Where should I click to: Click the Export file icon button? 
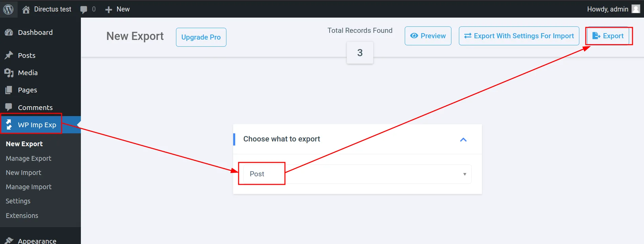point(595,36)
